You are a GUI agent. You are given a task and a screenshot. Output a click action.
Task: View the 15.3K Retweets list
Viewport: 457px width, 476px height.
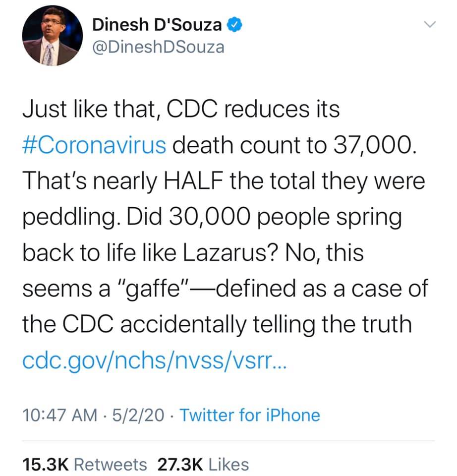(85, 464)
